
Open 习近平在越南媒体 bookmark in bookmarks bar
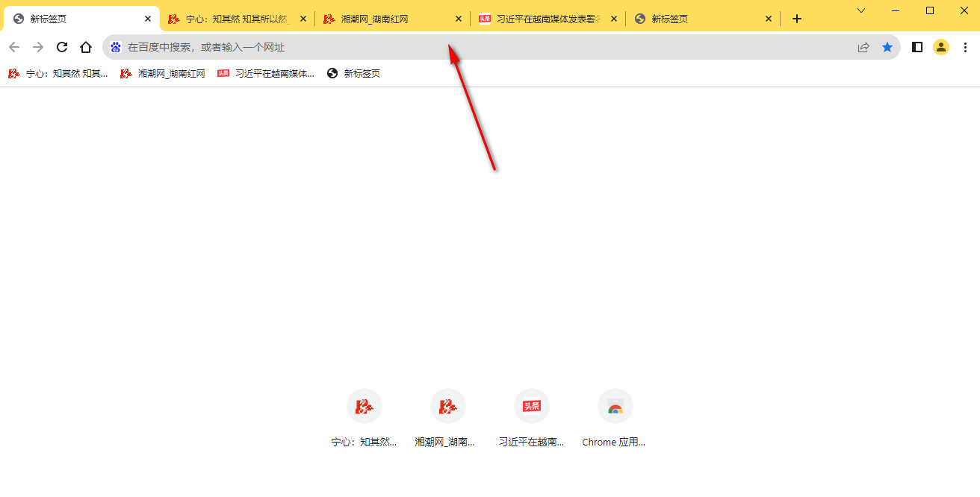coord(266,73)
